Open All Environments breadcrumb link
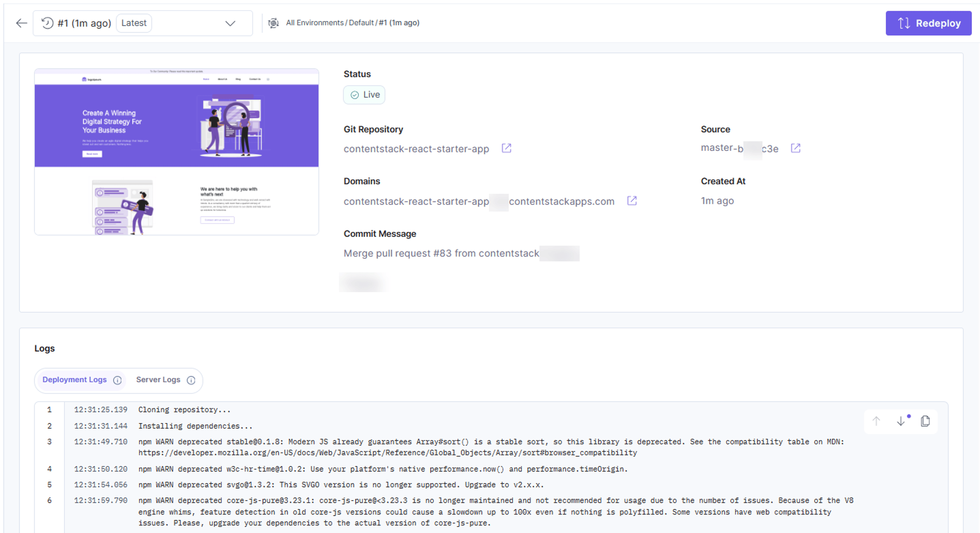 [315, 23]
